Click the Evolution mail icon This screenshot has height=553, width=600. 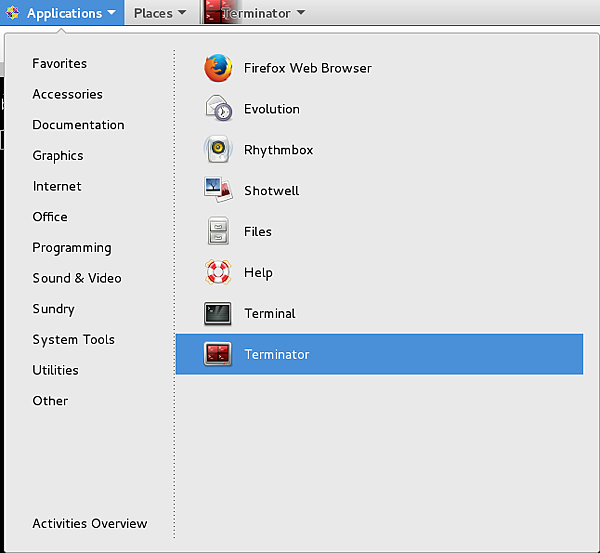coord(218,109)
